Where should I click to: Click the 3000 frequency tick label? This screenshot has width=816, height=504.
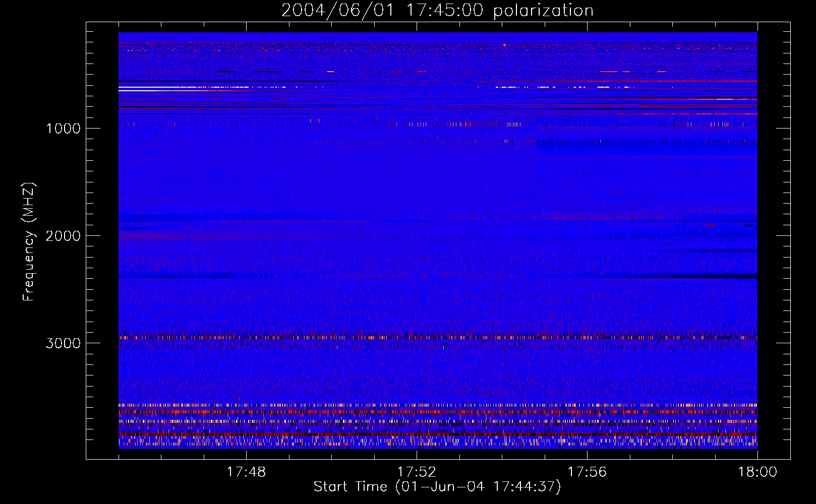coord(63,343)
